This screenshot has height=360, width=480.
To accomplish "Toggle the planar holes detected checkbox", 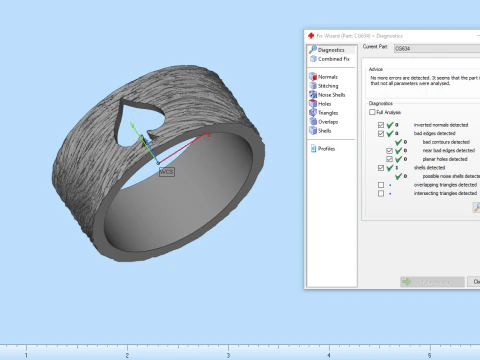I will pyautogui.click(x=389, y=159).
